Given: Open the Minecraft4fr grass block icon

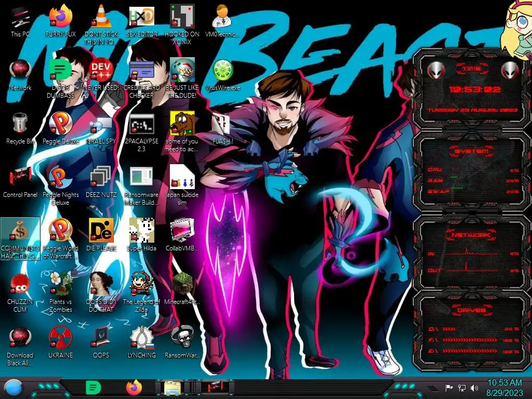Looking at the screenshot, I should [182, 289].
